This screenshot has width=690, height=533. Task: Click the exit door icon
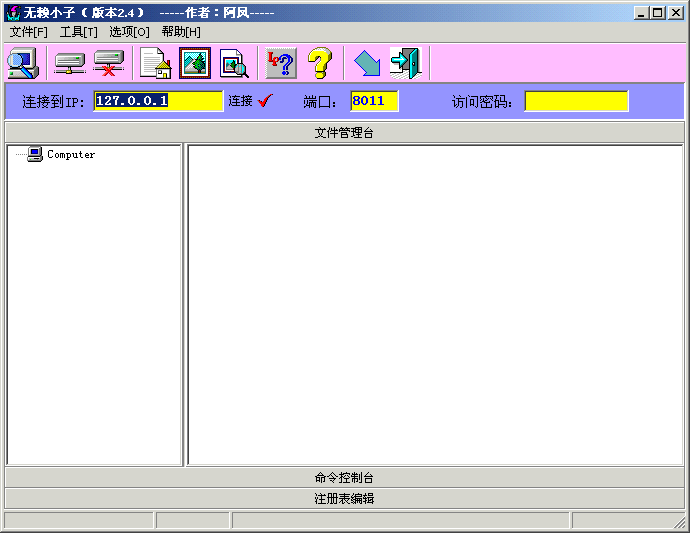(405, 63)
